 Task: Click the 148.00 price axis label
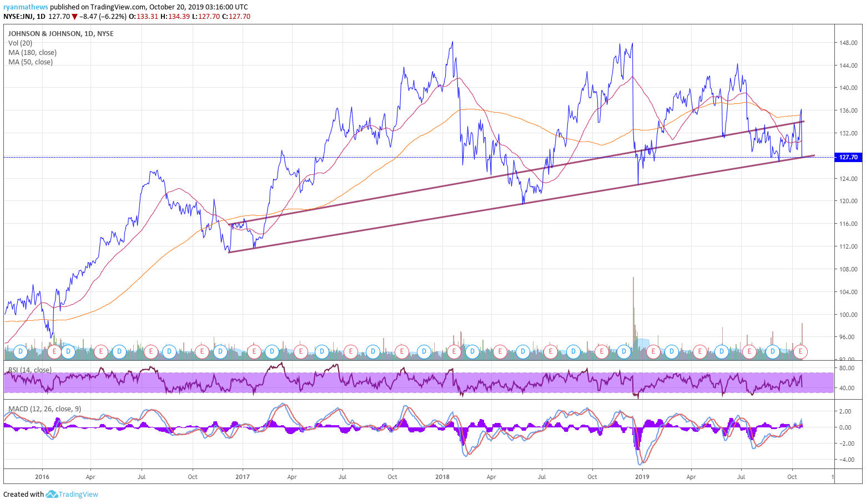848,43
